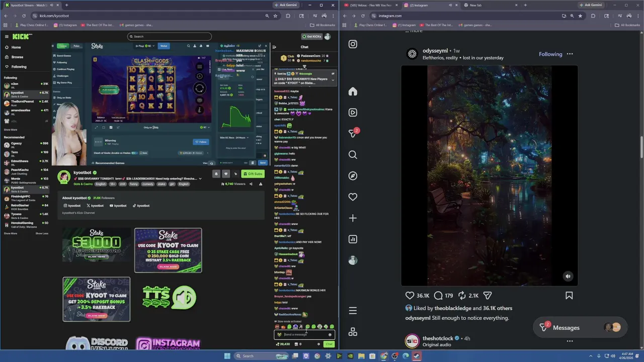Expand Show more under Recommended list

pyautogui.click(x=11, y=233)
